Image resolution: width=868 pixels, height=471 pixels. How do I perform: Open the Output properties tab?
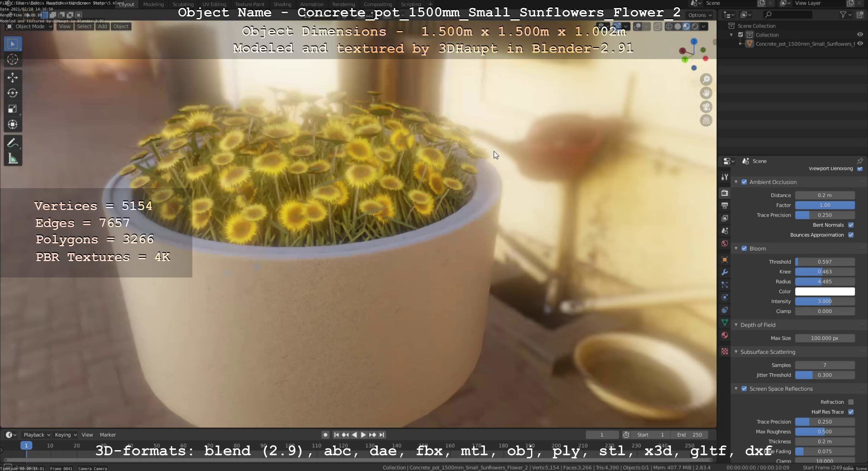725,206
